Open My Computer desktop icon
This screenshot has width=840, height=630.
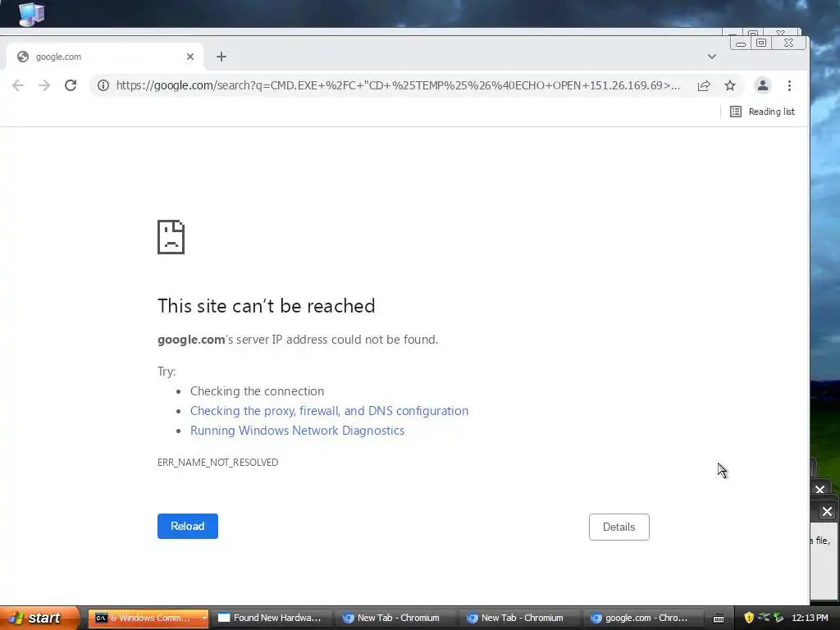31,13
